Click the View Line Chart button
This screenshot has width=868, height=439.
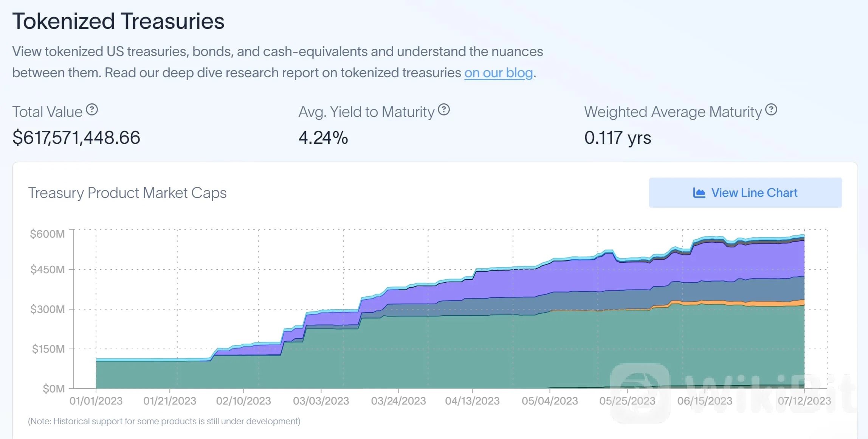745,193
